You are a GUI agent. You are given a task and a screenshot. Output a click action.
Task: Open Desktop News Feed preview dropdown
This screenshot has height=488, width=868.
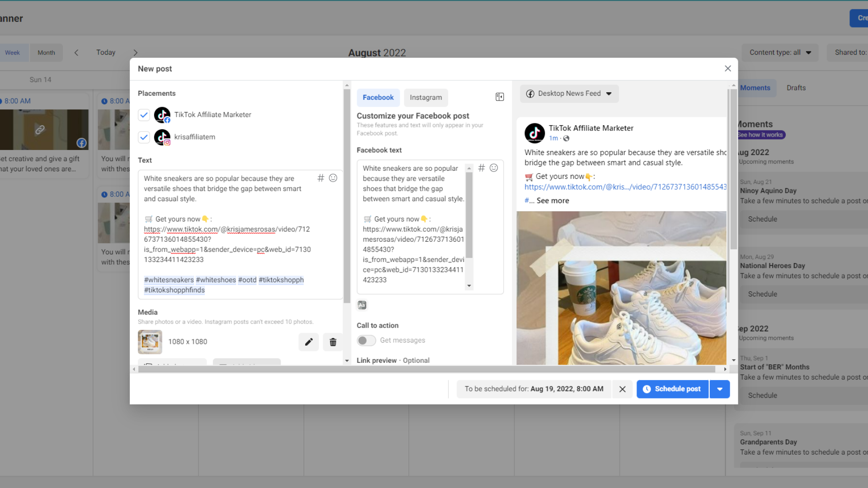click(569, 94)
